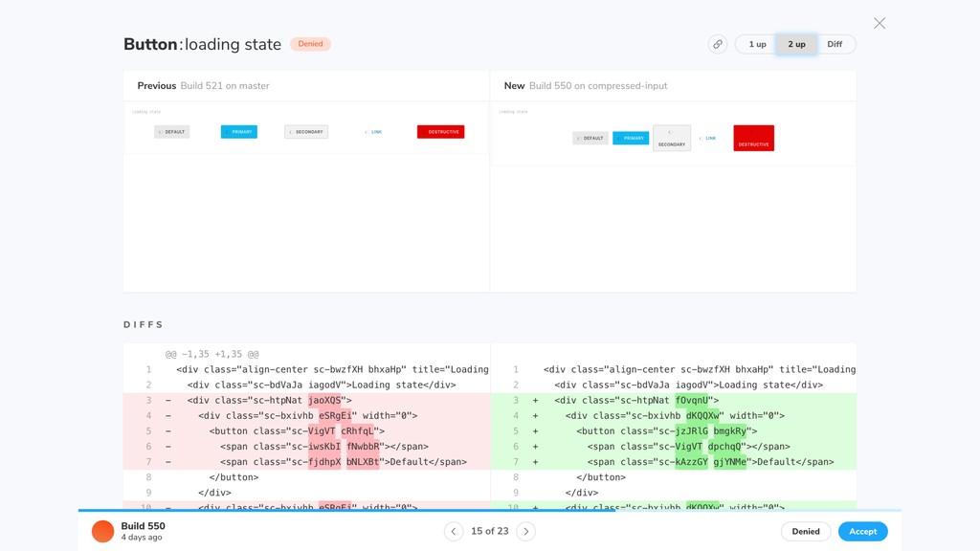Click New Build 550 on compressed-input header
The image size is (980, 551).
click(x=586, y=85)
